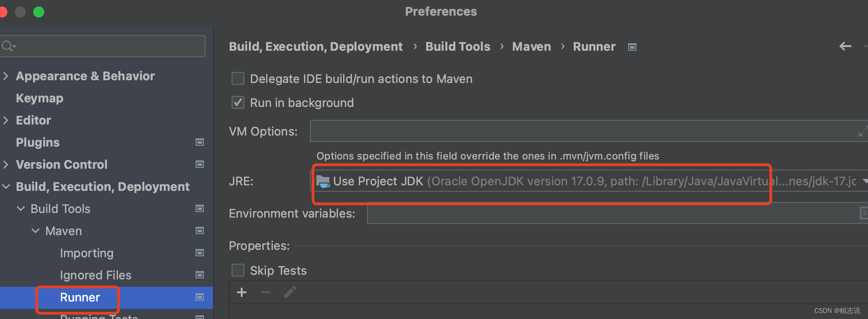Click the Environment variables browse icon

pos(863,213)
